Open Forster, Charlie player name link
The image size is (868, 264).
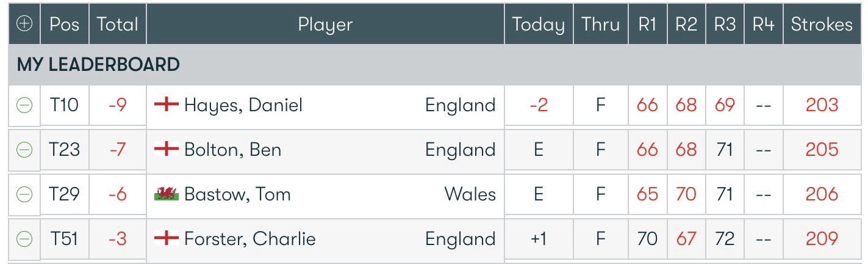(250, 239)
